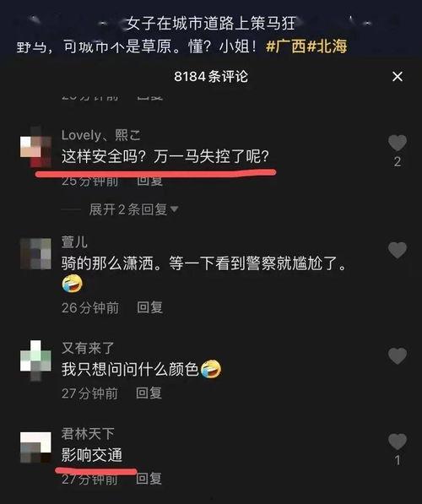Like the comment by 萱儿
Screen dimensions: 422x504
398,250
